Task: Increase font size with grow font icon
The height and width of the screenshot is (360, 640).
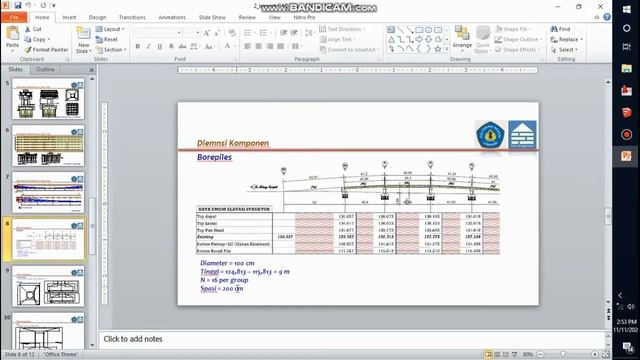Action: [207, 33]
